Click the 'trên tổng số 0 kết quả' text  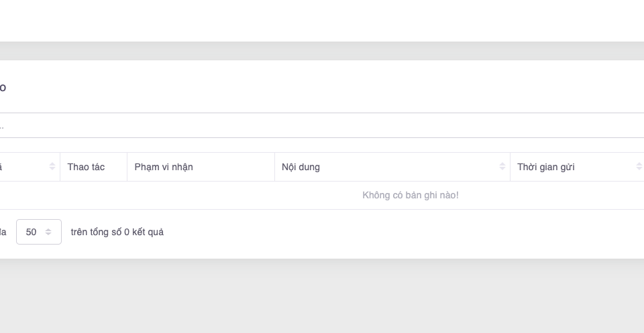click(117, 232)
